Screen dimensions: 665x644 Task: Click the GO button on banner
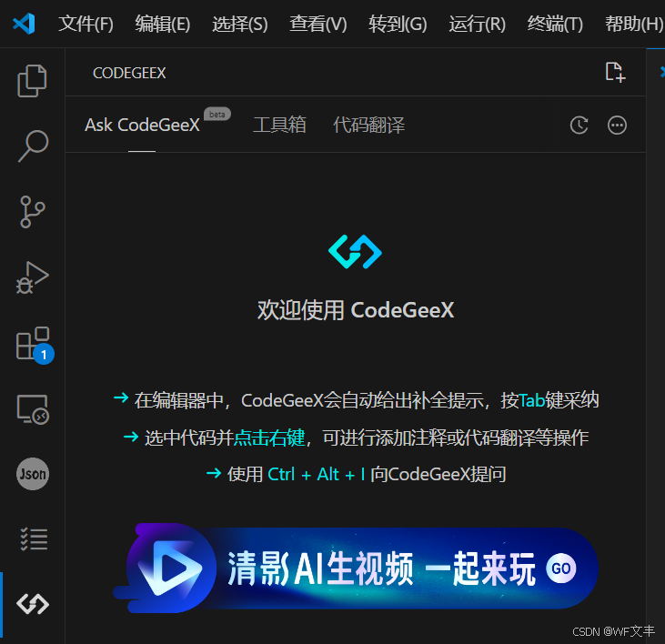coord(561,569)
